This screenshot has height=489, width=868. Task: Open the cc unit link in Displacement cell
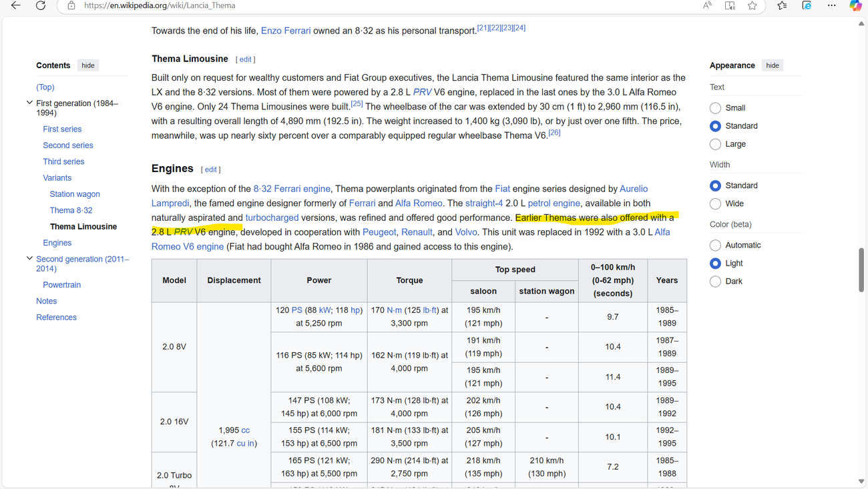pos(245,430)
